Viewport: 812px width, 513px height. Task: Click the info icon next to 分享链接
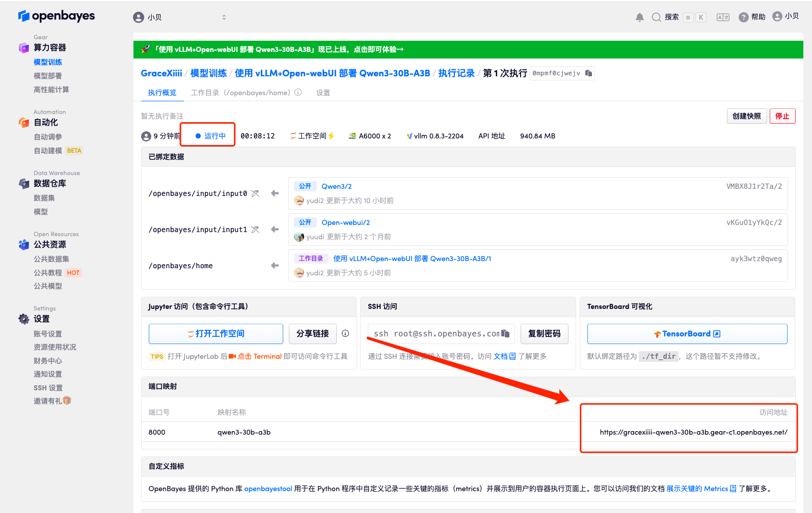pos(345,333)
